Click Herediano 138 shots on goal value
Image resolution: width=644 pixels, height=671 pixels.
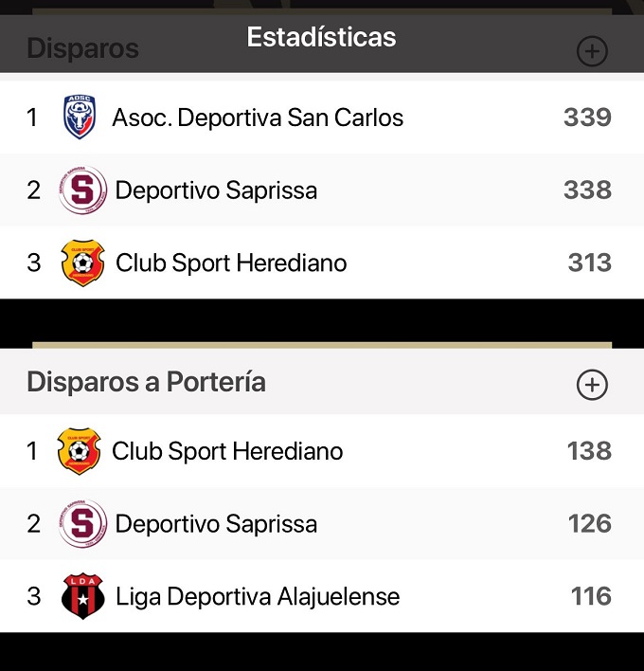589,451
